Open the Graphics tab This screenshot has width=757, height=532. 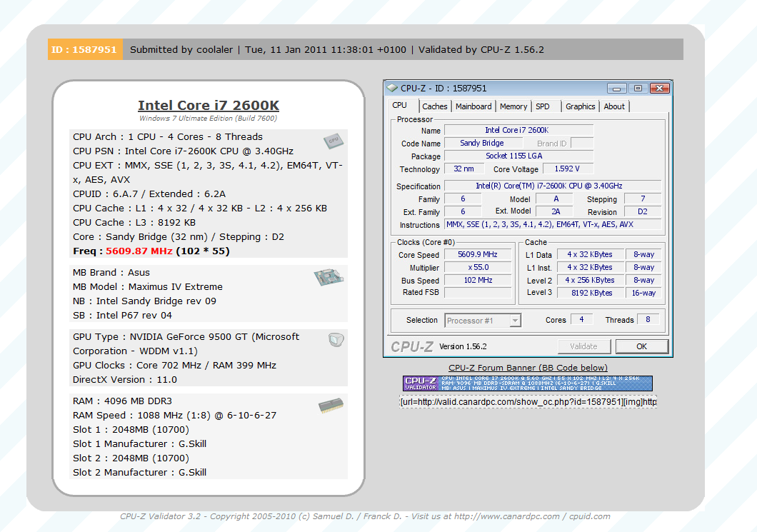[x=581, y=106]
